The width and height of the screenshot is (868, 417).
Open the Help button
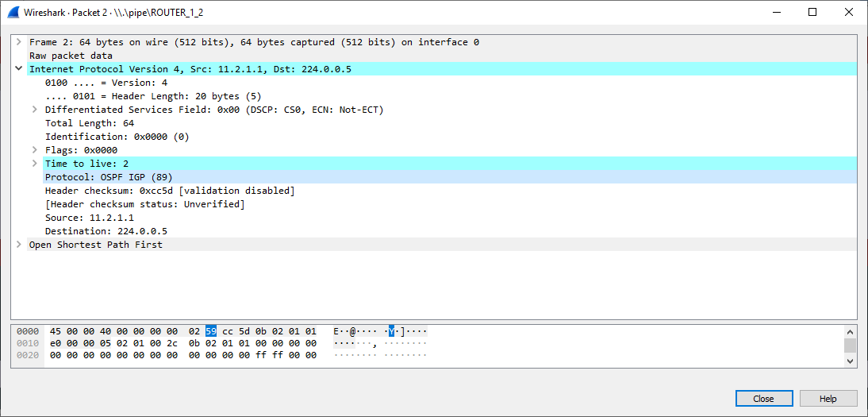tap(828, 399)
